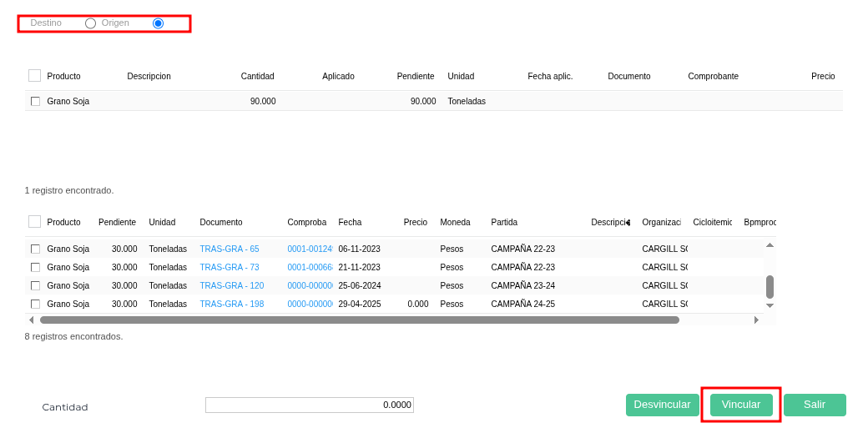Open comprobante link starting with 0001-00124

[310, 249]
